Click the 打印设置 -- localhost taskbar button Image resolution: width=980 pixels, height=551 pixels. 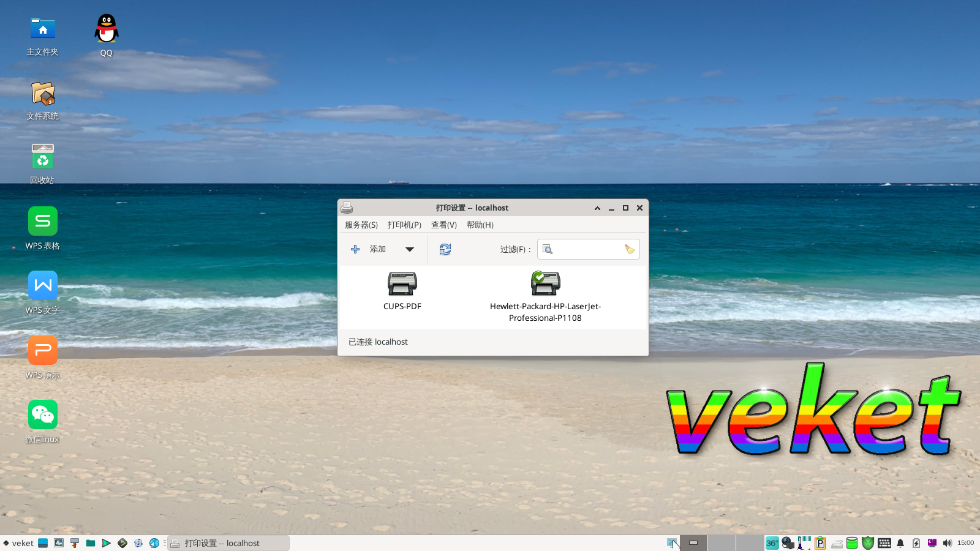228,543
